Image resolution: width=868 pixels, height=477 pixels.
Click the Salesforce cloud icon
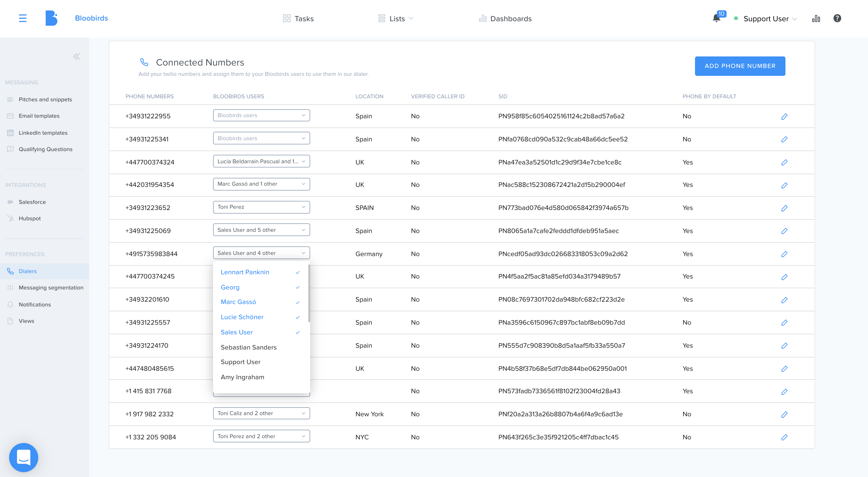(x=10, y=202)
